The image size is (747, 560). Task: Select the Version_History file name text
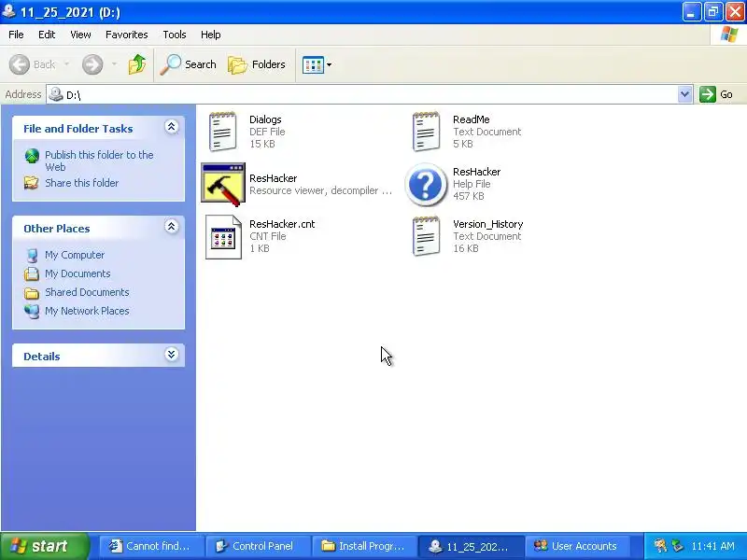coord(487,224)
